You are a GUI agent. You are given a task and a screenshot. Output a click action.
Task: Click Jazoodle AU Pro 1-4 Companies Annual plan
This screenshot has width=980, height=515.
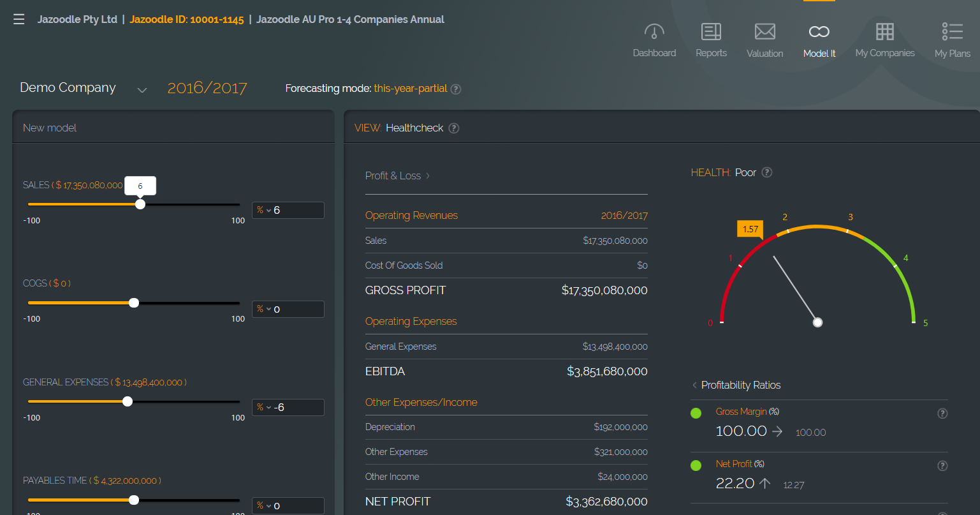pos(351,20)
